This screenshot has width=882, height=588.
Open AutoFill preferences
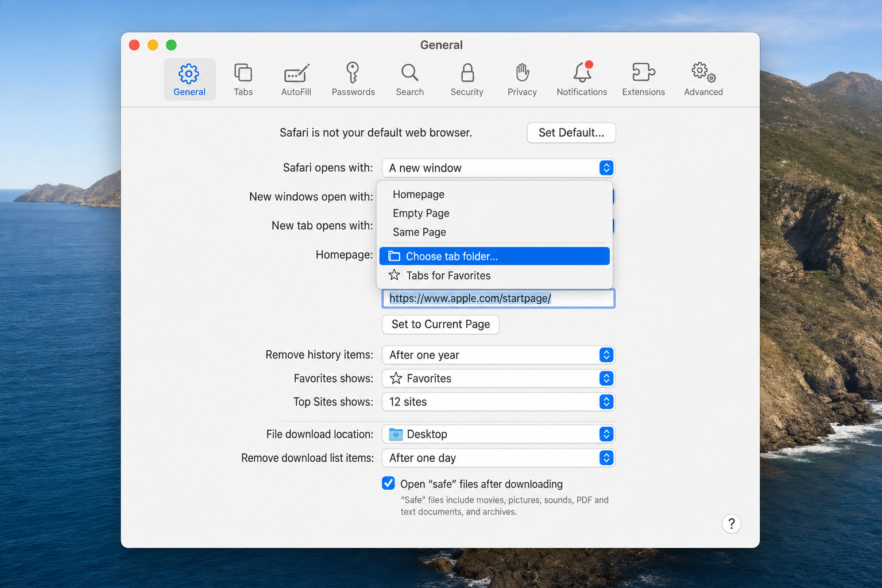coord(296,80)
